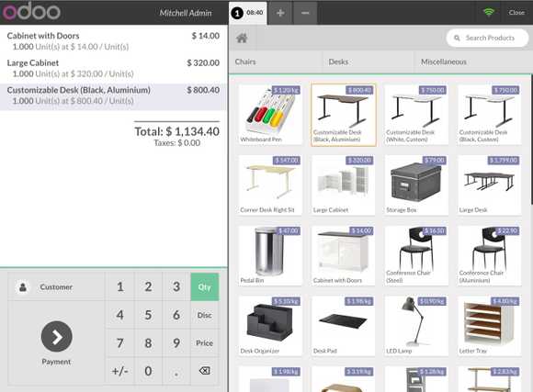
Task: Add Large Desk product
Action: coord(490,185)
